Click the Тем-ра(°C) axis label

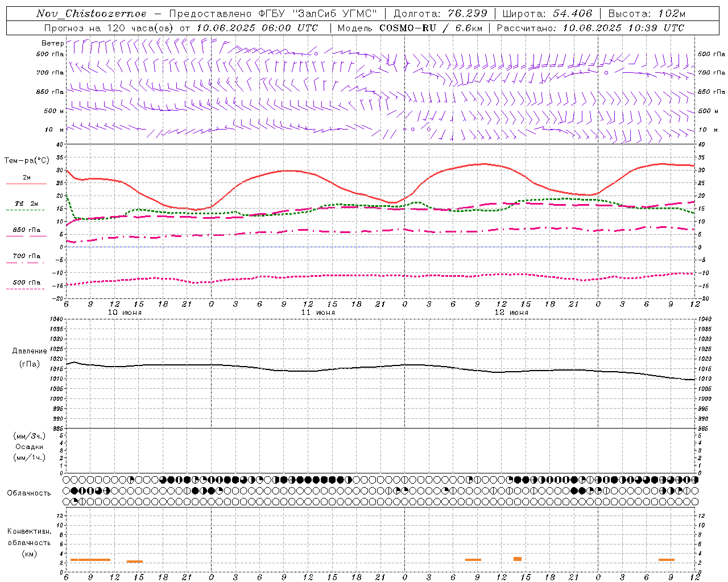[x=27, y=161]
